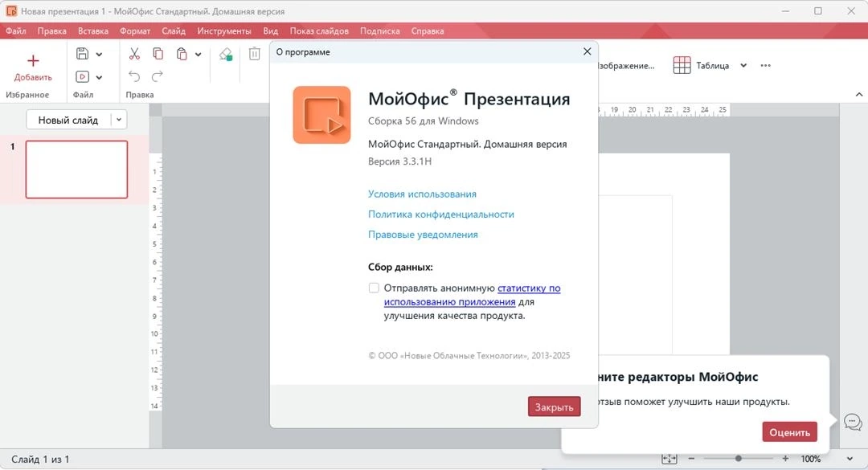The width and height of the screenshot is (868, 470).
Task: Click the Paste clipboard icon
Action: pyautogui.click(x=182, y=54)
